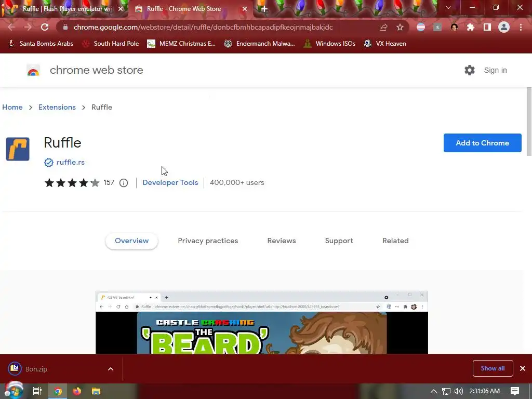Open the Privacy practices tab
532x399 pixels.
208,241
